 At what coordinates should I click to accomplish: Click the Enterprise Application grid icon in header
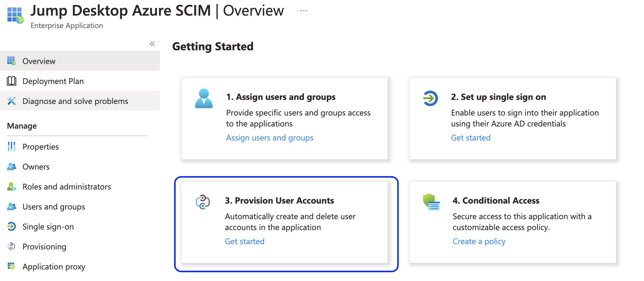(15, 15)
